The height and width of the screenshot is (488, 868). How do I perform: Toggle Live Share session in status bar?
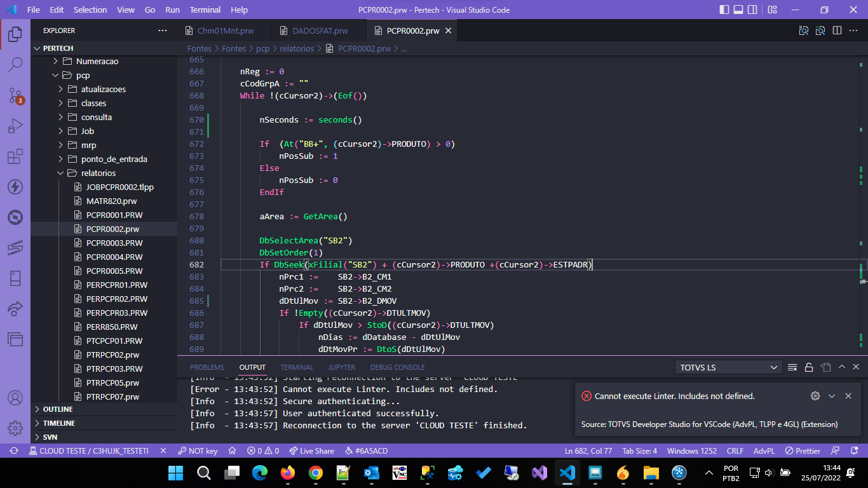[x=311, y=451]
